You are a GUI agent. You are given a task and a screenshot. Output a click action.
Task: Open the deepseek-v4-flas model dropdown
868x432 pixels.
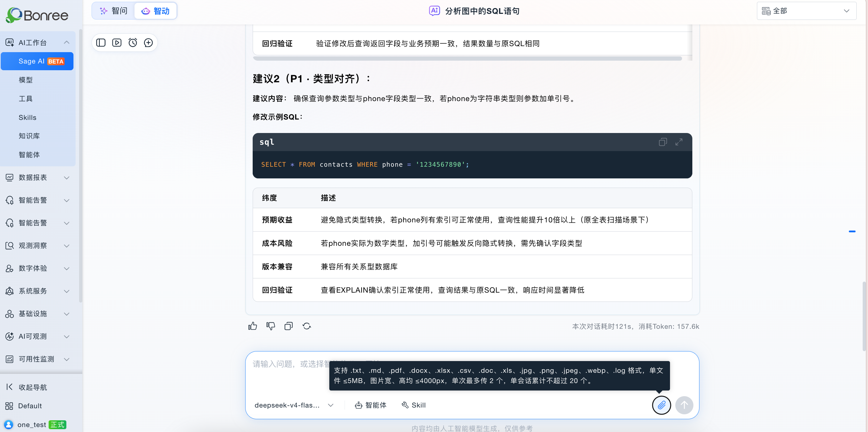[294, 405]
